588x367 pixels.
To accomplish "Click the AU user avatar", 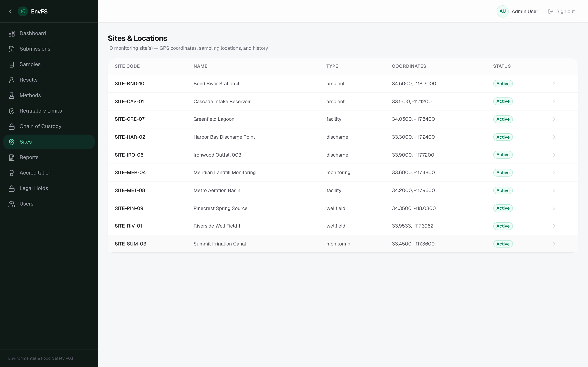I will (x=502, y=11).
